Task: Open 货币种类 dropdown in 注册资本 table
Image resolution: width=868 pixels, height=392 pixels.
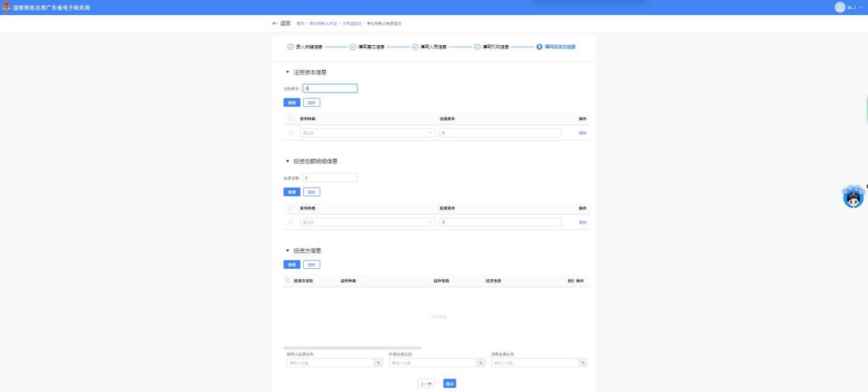Action: [368, 133]
